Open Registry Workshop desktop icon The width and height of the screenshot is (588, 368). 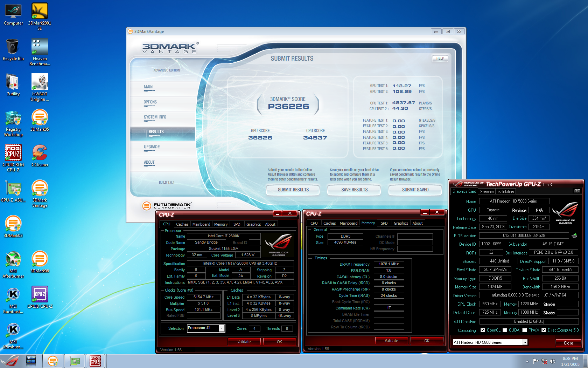tap(13, 123)
